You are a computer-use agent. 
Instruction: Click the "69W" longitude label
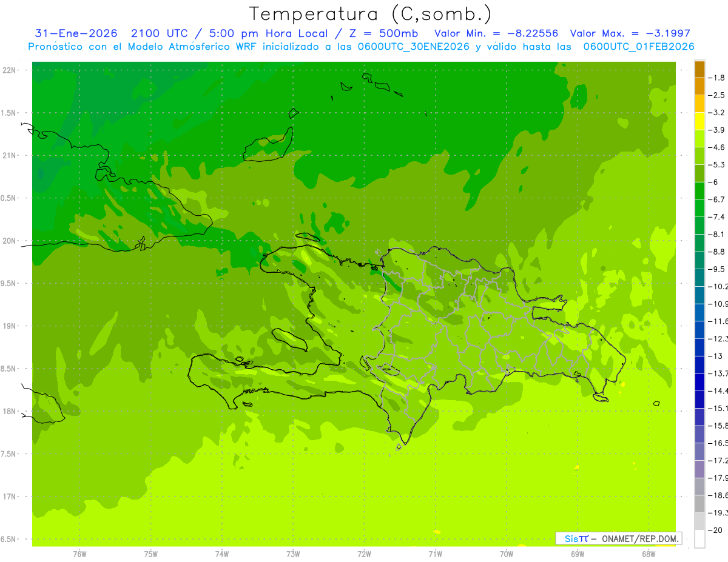click(x=578, y=554)
